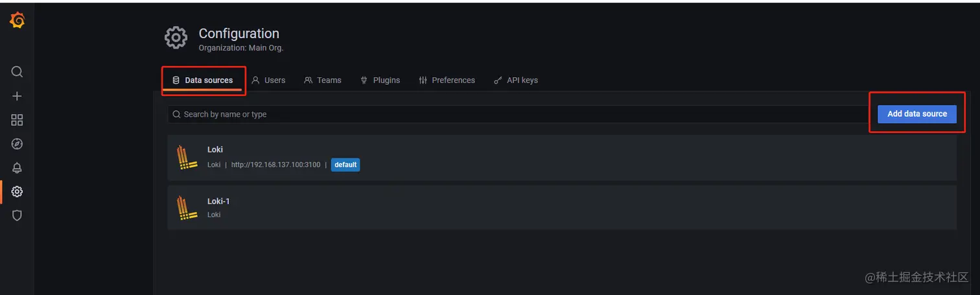Open the Server Admin shield icon

17,216
